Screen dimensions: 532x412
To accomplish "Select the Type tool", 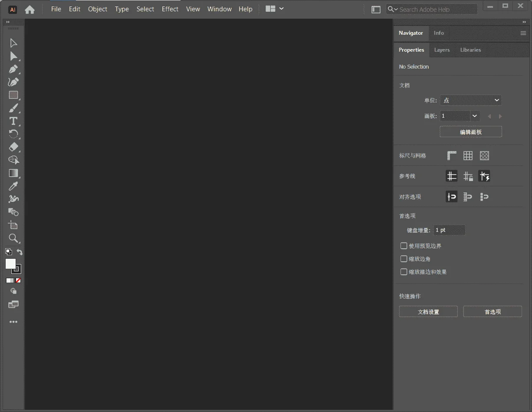I will 13,121.
